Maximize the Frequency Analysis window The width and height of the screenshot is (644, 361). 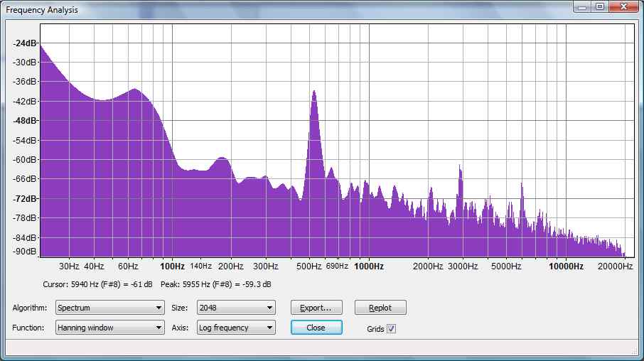pyautogui.click(x=600, y=7)
